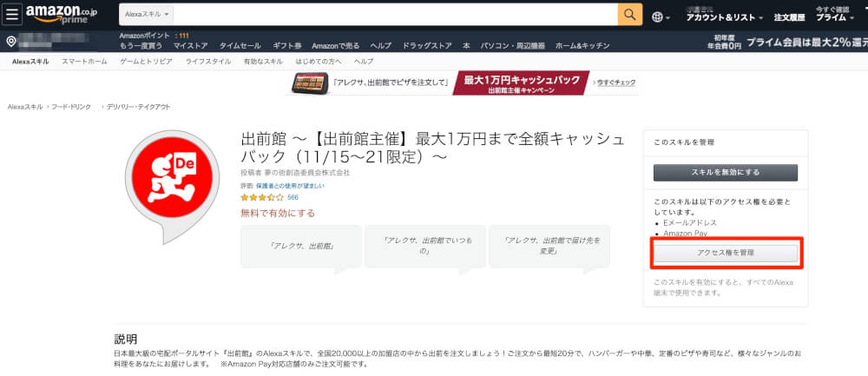Open the 566 reviews count link
This screenshot has width=868, height=376.
293,197
